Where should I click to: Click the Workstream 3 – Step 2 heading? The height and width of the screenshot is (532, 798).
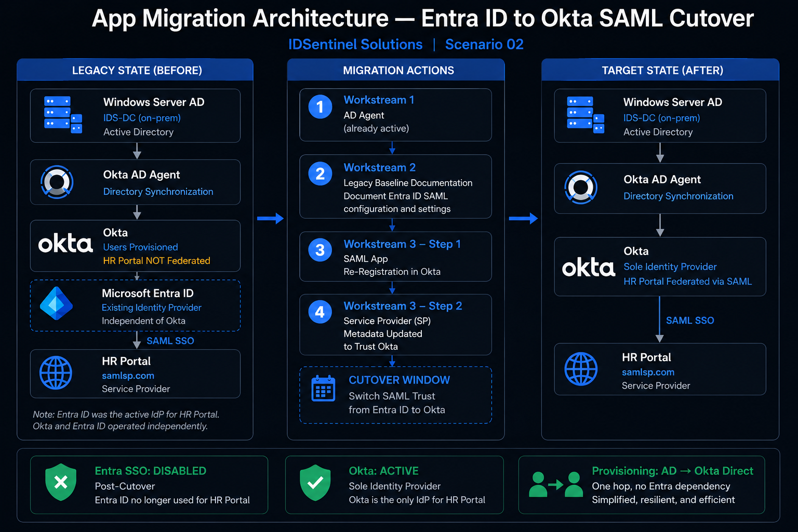[403, 306]
